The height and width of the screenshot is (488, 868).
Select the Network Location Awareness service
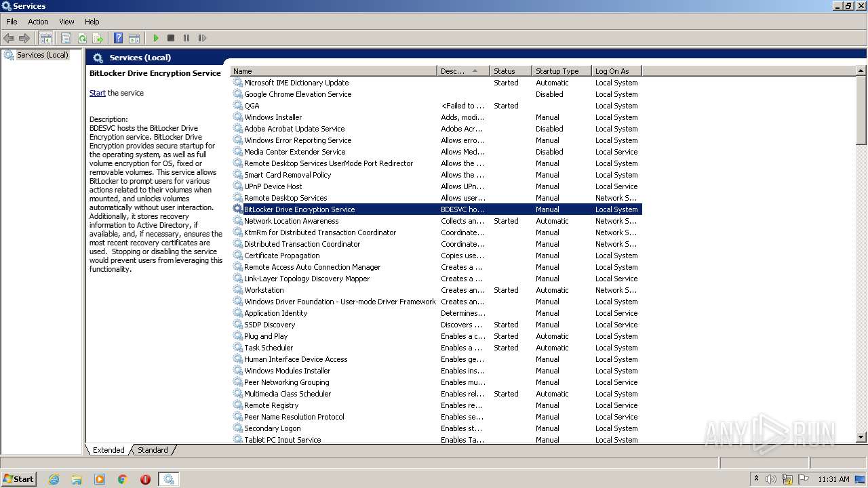point(436,221)
